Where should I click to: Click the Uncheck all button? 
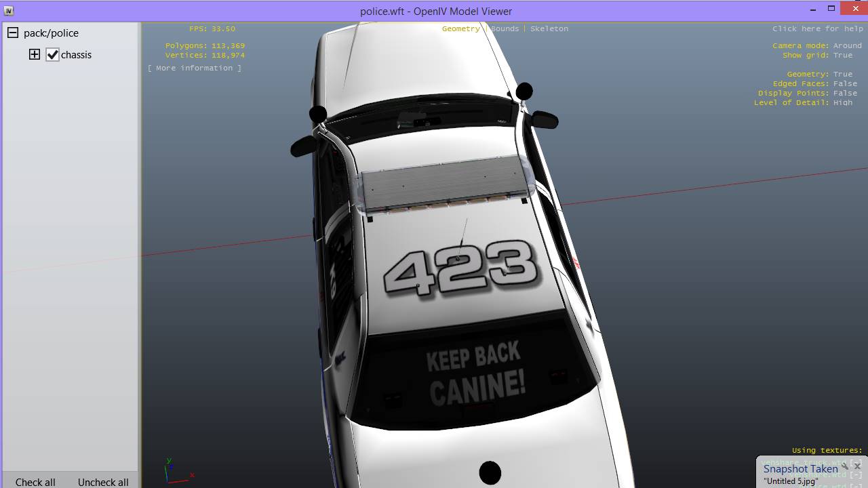pyautogui.click(x=103, y=482)
